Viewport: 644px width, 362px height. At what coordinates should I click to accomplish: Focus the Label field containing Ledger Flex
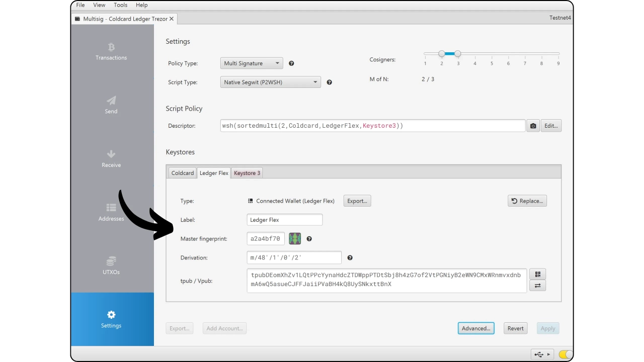pos(285,220)
